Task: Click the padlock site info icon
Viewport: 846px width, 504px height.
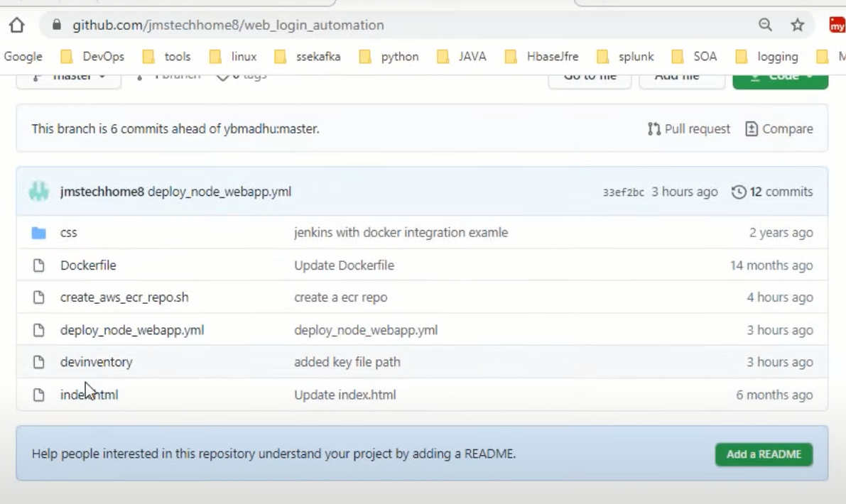Action: click(x=57, y=25)
